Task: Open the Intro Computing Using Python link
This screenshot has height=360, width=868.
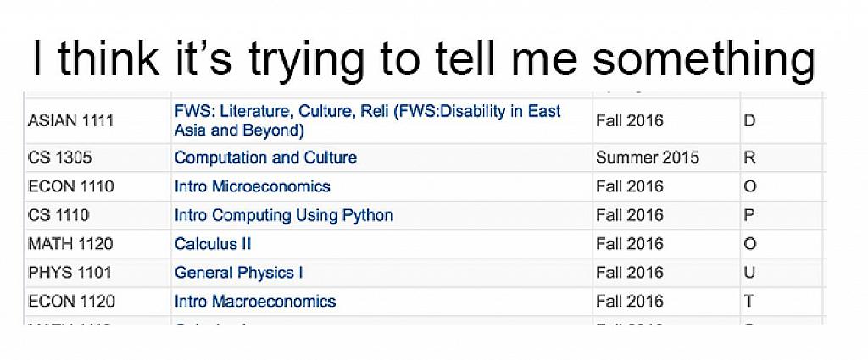Action: point(283,215)
